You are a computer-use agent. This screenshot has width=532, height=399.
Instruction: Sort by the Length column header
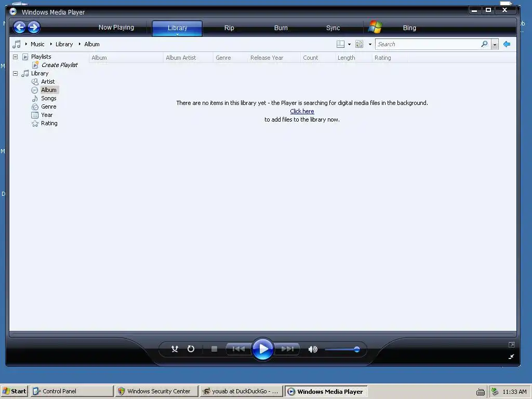point(353,58)
